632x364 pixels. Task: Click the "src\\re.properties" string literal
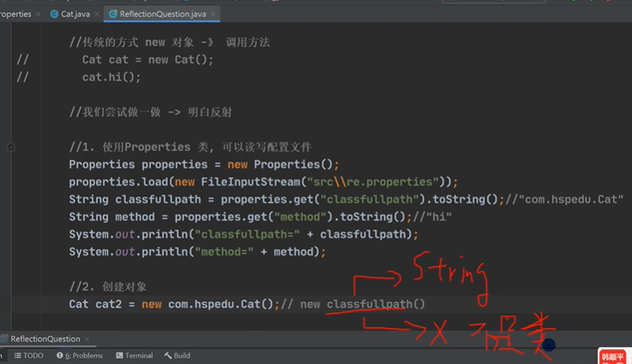373,182
